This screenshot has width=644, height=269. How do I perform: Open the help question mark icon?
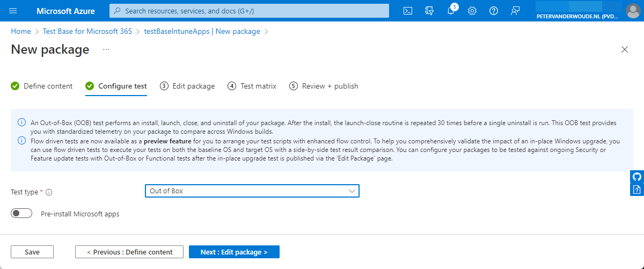[x=494, y=11]
